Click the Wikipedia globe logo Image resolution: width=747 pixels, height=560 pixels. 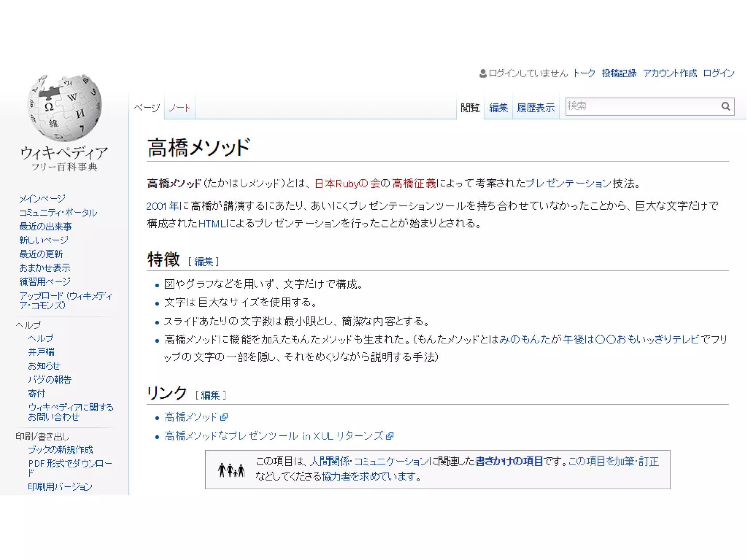tap(65, 108)
